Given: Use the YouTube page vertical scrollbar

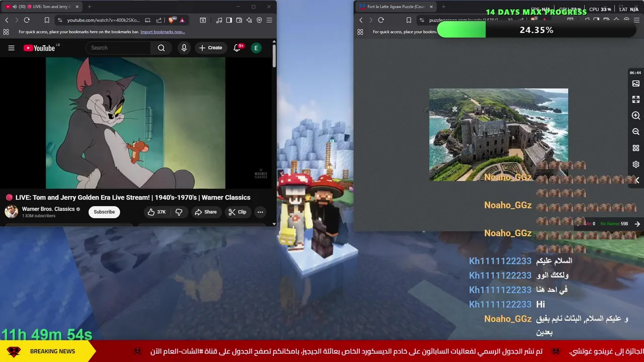Looking at the screenshot, I should coord(274,55).
